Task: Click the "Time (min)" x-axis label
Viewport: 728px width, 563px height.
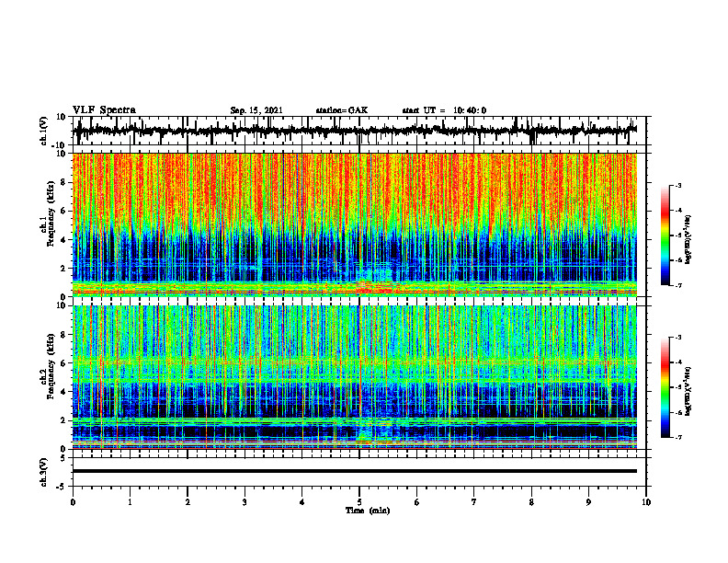Action: 368,511
